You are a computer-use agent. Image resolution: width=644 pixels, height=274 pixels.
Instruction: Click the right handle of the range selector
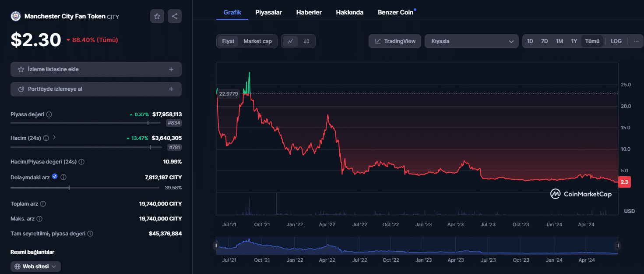pyautogui.click(x=617, y=246)
